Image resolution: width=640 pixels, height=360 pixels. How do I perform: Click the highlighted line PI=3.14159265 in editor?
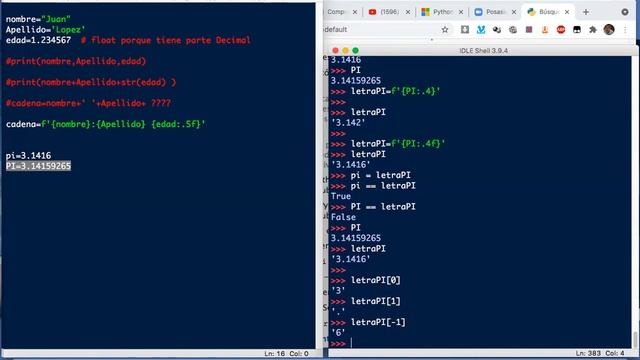(38, 166)
